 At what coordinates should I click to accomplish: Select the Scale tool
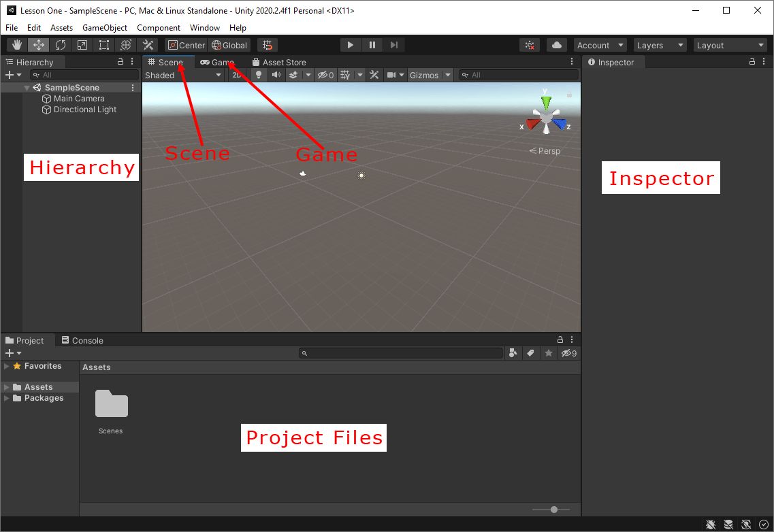click(82, 44)
